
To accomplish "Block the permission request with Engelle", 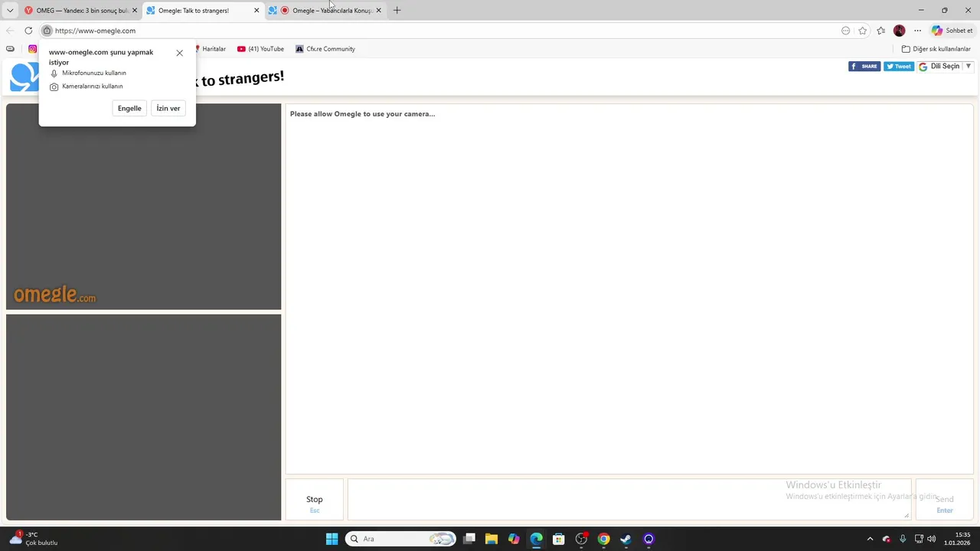I will 129,109.
